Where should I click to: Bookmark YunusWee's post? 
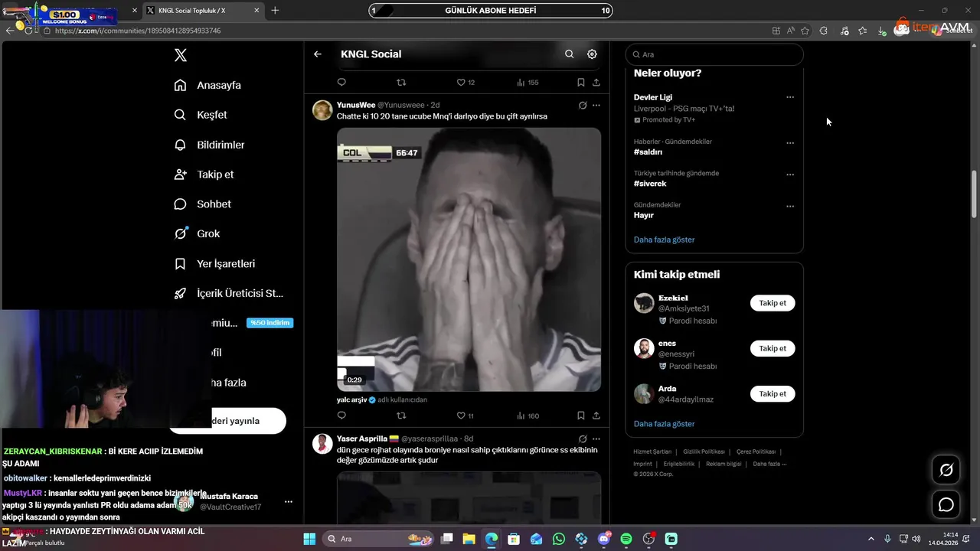click(x=581, y=416)
